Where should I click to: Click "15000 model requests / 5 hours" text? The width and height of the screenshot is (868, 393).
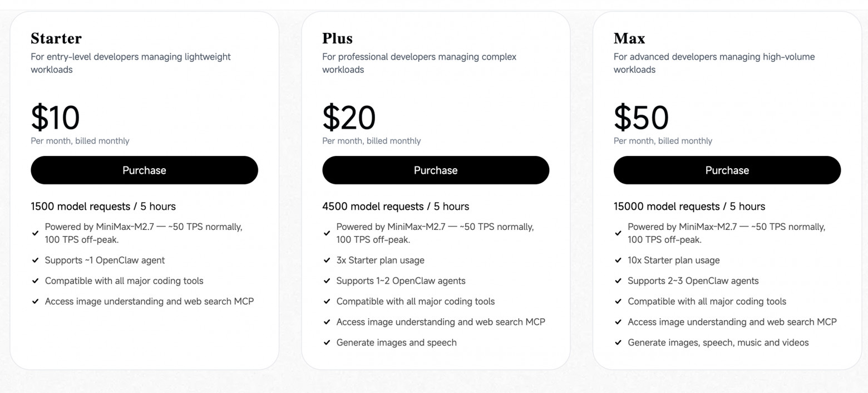point(689,207)
